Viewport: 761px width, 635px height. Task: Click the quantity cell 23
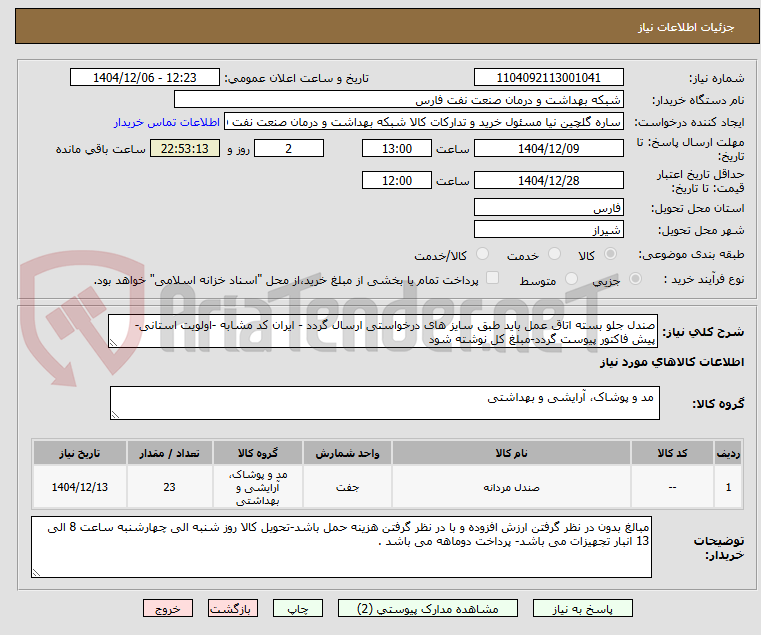coord(169,487)
